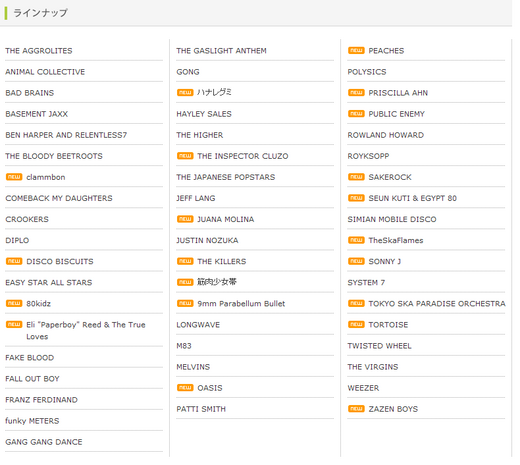The width and height of the screenshot is (520, 465).
Task: Click the new badge beside THE KILLERS
Action: [185, 261]
